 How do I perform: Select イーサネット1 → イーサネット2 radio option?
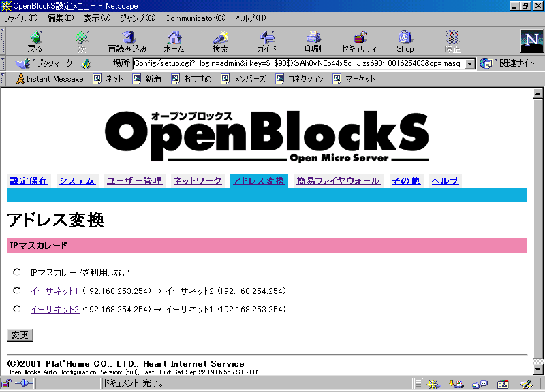[x=16, y=291]
